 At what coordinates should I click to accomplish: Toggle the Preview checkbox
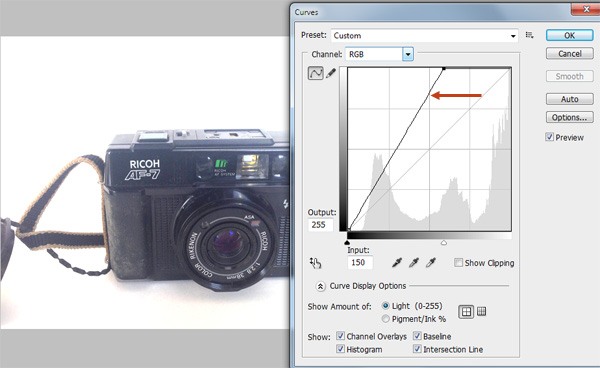coord(549,137)
